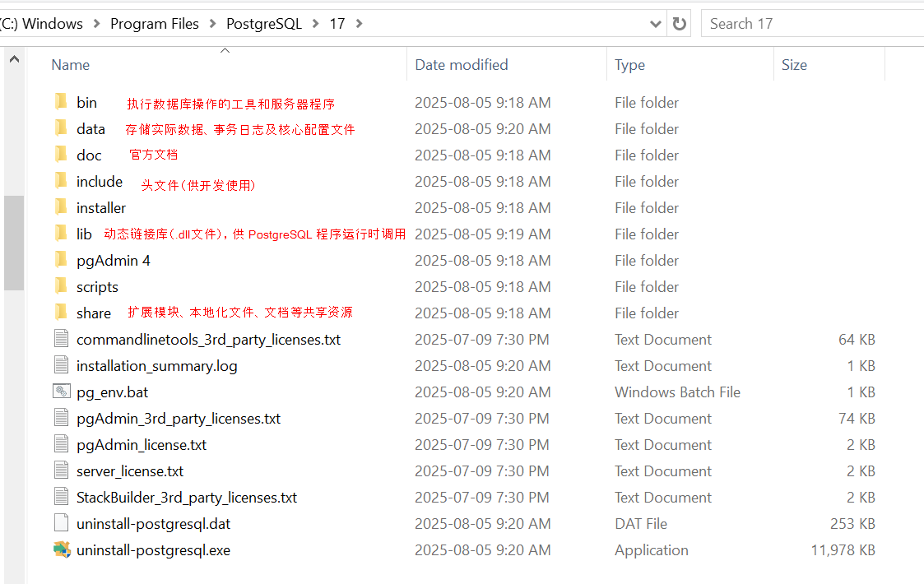Select the bin folder name
This screenshot has width=924, height=584.
86,103
